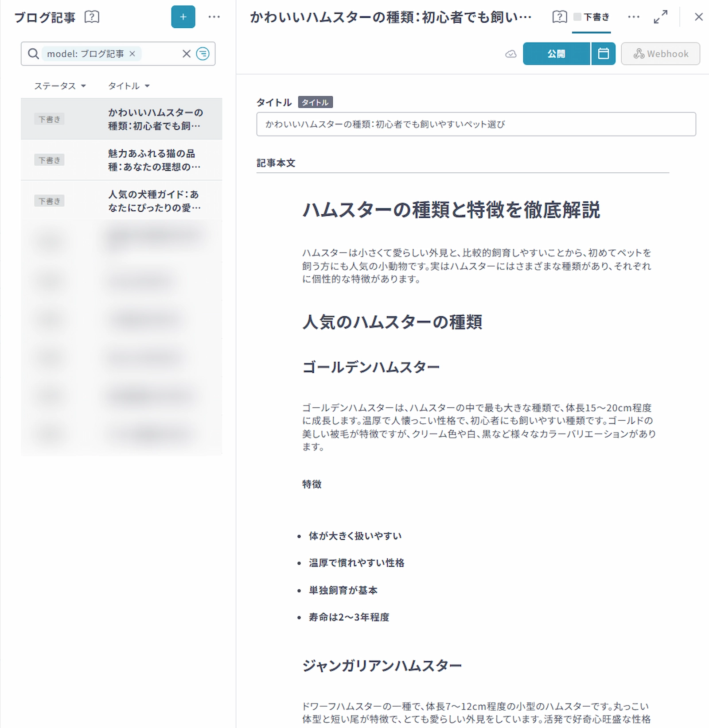Clear the search field with the X icon
709x728 pixels.
[x=187, y=54]
